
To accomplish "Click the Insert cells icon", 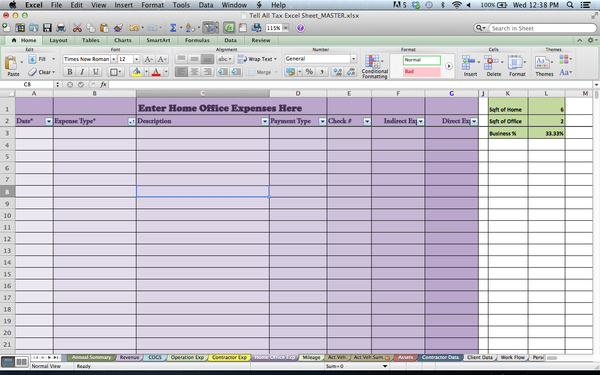I will coord(468,62).
